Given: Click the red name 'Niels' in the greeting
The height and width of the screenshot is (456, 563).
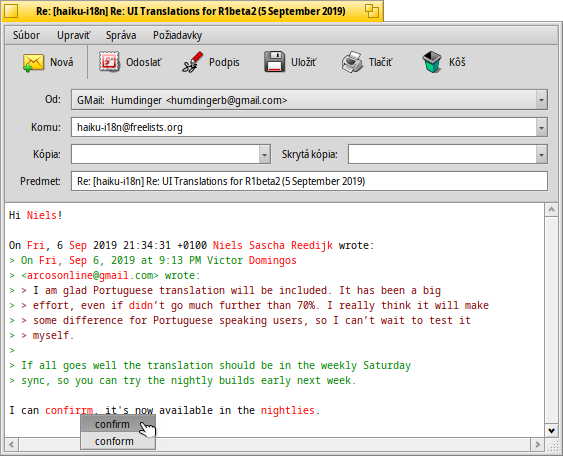Looking at the screenshot, I should [42, 215].
